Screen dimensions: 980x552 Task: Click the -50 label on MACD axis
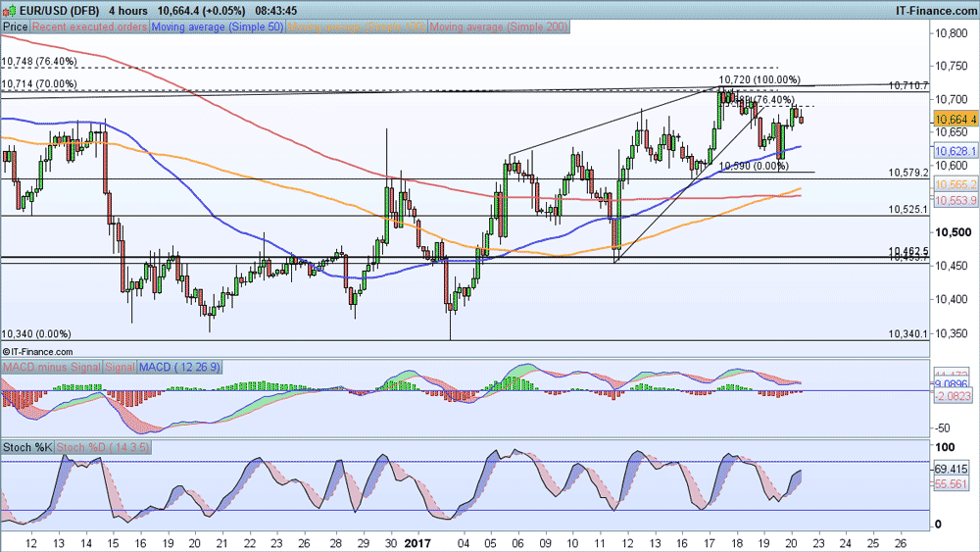coord(943,428)
